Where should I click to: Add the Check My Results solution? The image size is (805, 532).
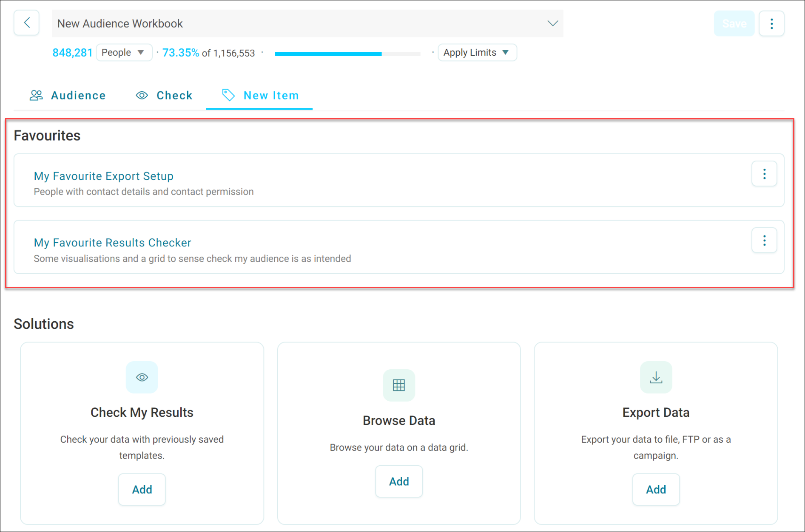pyautogui.click(x=142, y=490)
